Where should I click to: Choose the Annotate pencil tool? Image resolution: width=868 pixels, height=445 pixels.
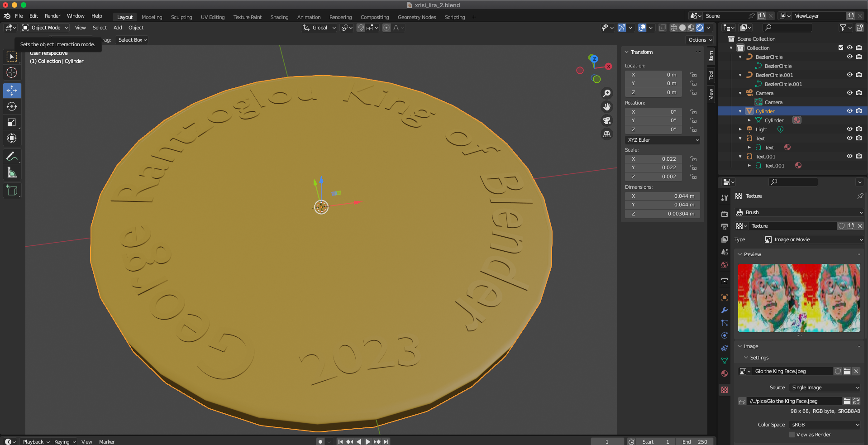(12, 157)
